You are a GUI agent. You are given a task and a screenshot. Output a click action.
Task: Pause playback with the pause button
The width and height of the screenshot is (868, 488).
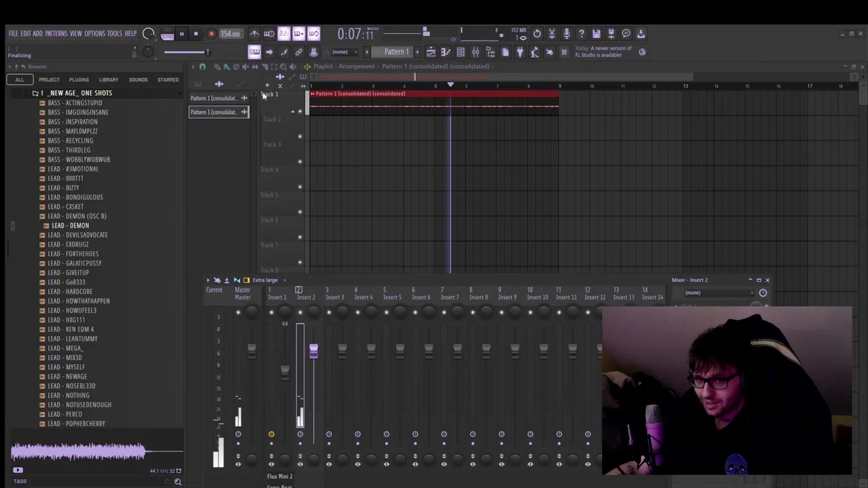pos(181,34)
